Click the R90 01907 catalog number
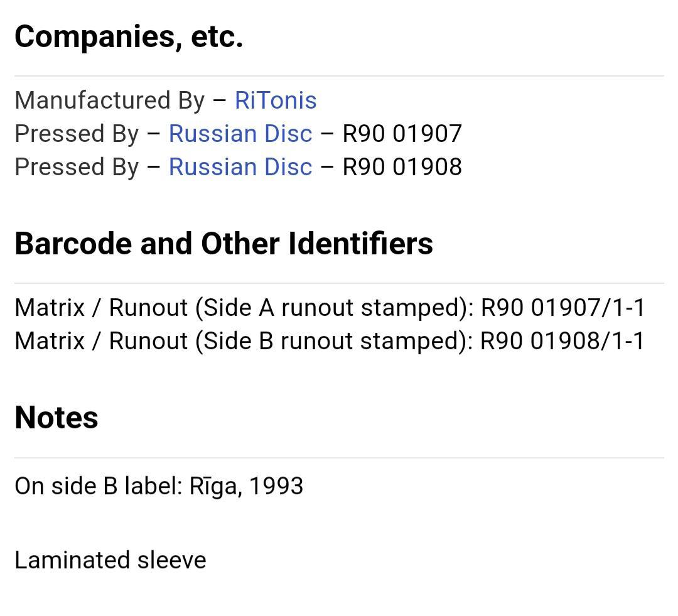 coord(402,133)
